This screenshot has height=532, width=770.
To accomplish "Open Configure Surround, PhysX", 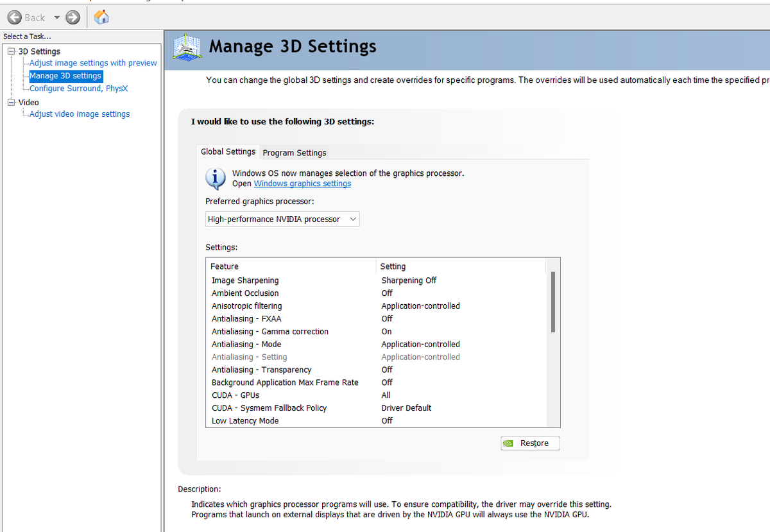I will click(x=78, y=89).
